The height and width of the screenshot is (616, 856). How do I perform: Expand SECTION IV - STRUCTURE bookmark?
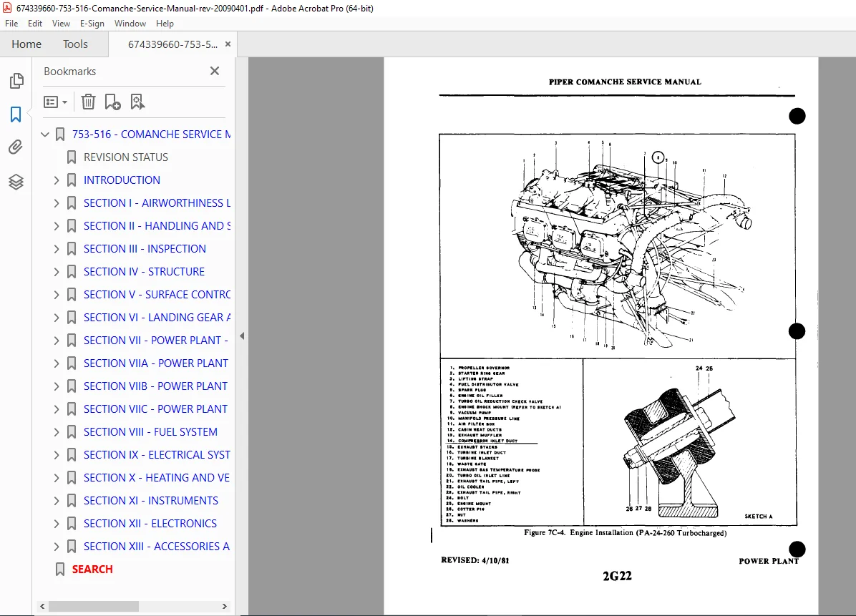57,272
